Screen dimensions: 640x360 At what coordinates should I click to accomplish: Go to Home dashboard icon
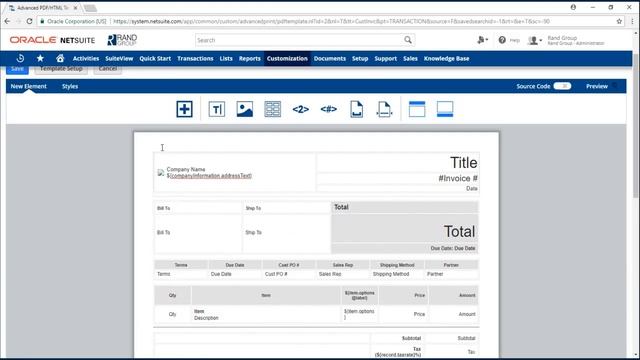tap(60, 58)
